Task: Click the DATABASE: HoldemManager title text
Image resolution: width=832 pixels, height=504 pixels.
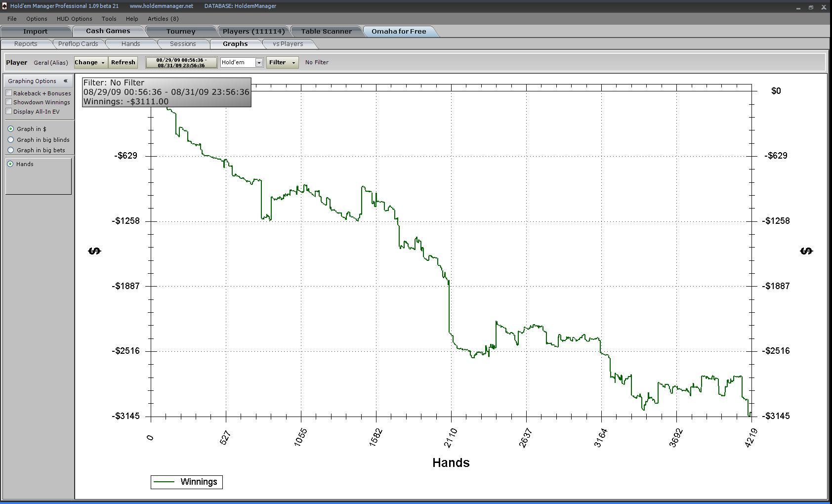Action: click(x=240, y=6)
